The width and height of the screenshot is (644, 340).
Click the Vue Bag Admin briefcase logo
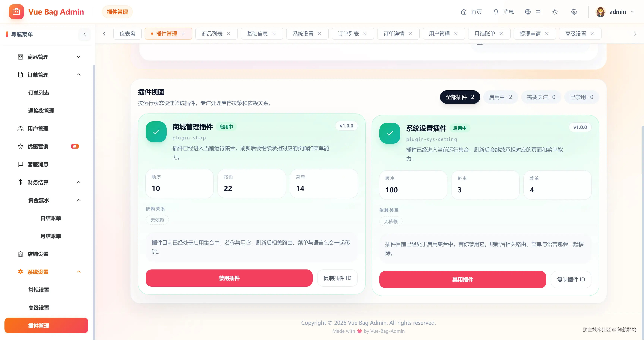pyautogui.click(x=16, y=12)
